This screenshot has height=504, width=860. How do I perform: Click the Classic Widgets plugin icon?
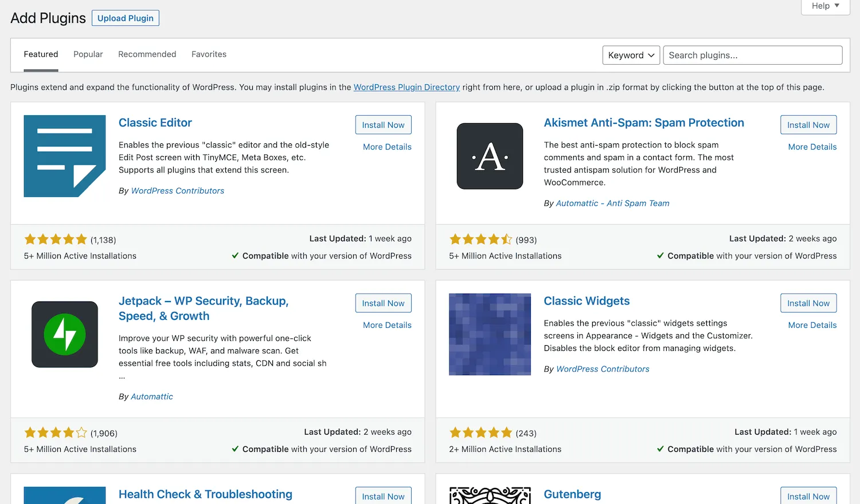tap(490, 334)
